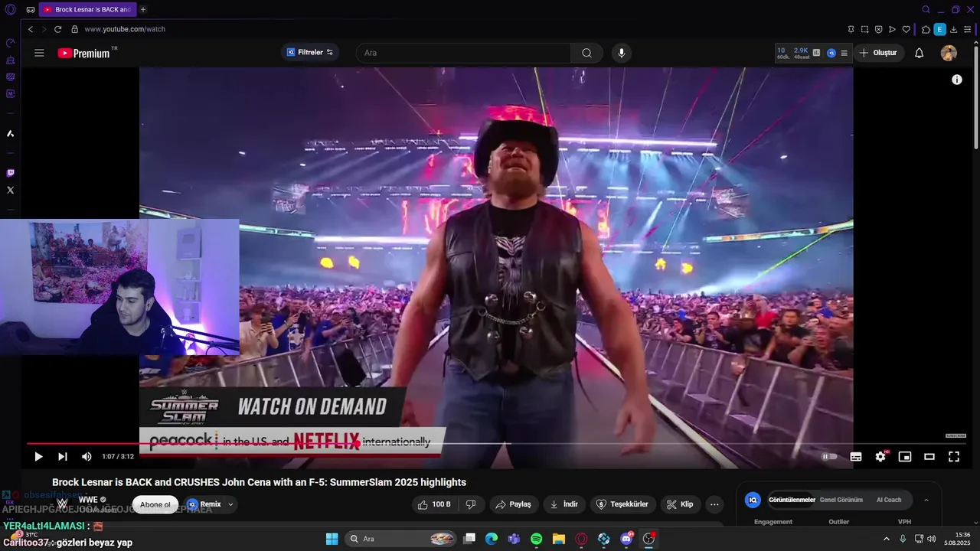
Task: Select the Brock Lesnar browser tab
Action: coord(87,9)
